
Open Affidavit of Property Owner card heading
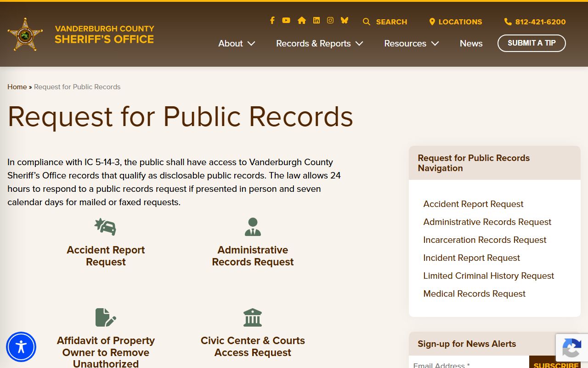pyautogui.click(x=106, y=351)
